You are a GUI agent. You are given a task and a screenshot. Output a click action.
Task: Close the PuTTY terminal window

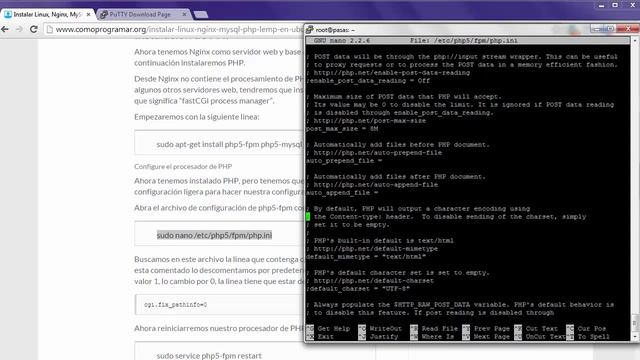click(628, 29)
